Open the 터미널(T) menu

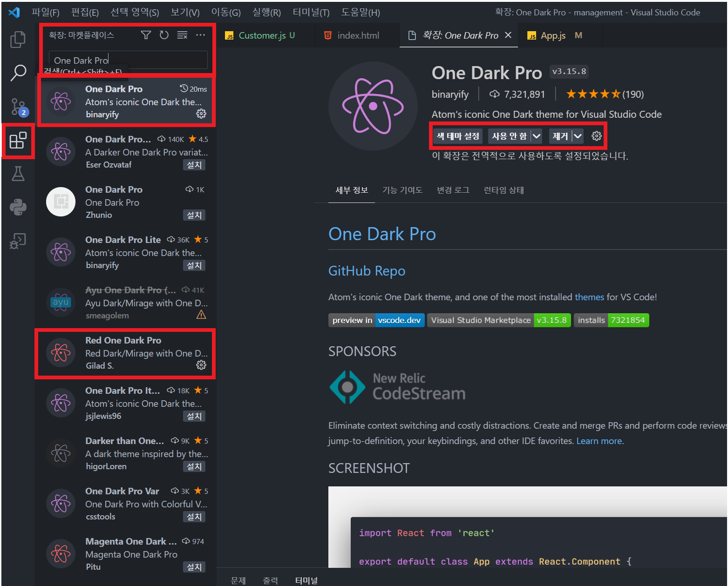pos(311,13)
